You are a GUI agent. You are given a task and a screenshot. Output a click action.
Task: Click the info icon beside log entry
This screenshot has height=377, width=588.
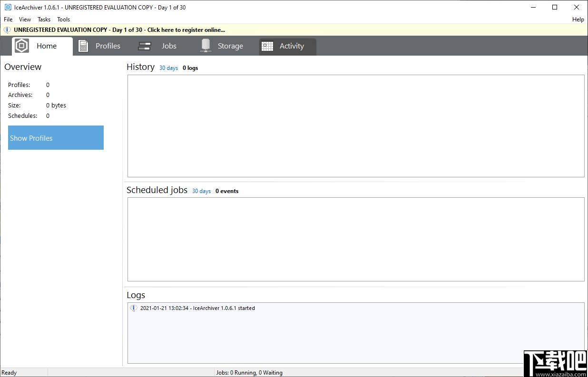click(134, 308)
